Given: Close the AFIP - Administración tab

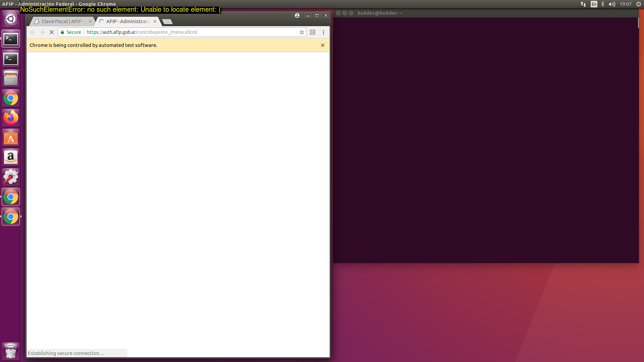Looking at the screenshot, I should click(155, 21).
